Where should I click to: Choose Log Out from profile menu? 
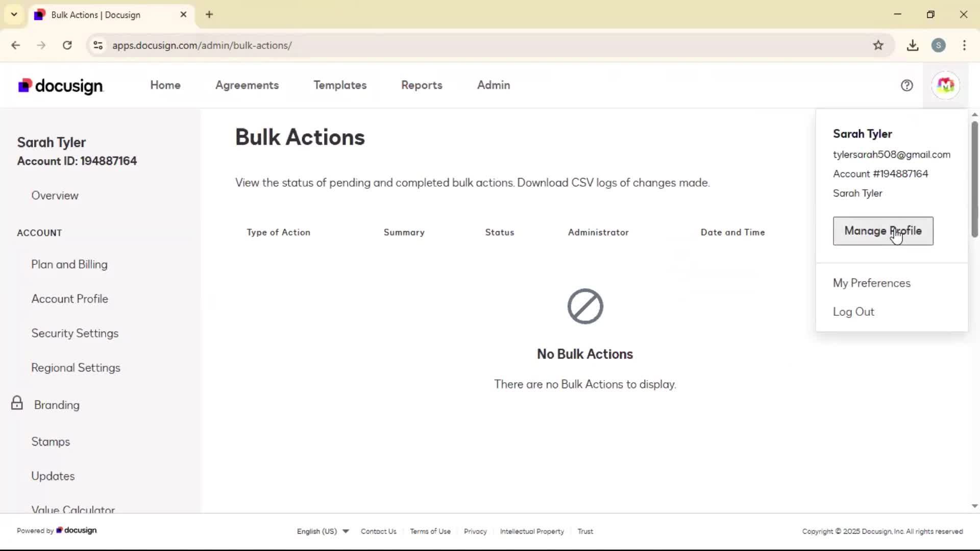click(x=853, y=312)
